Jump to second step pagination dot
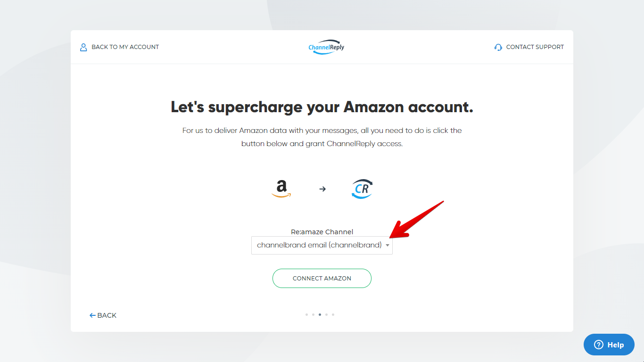 (x=313, y=314)
